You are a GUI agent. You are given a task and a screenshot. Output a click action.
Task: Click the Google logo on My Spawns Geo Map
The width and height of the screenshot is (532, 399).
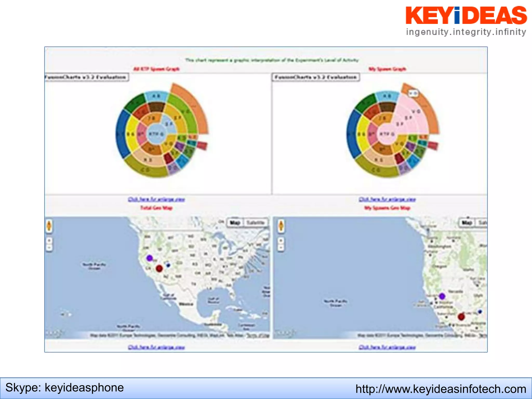point(285,333)
